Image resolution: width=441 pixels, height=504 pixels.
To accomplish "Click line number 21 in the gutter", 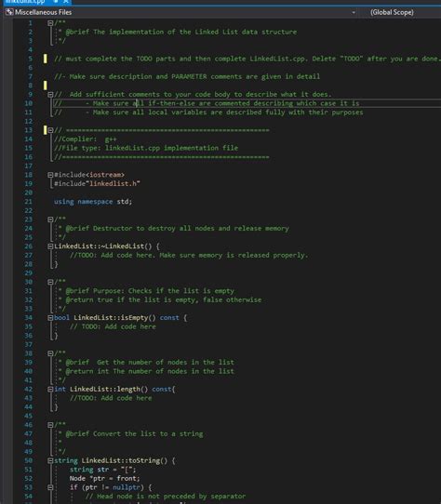I will [x=28, y=202].
